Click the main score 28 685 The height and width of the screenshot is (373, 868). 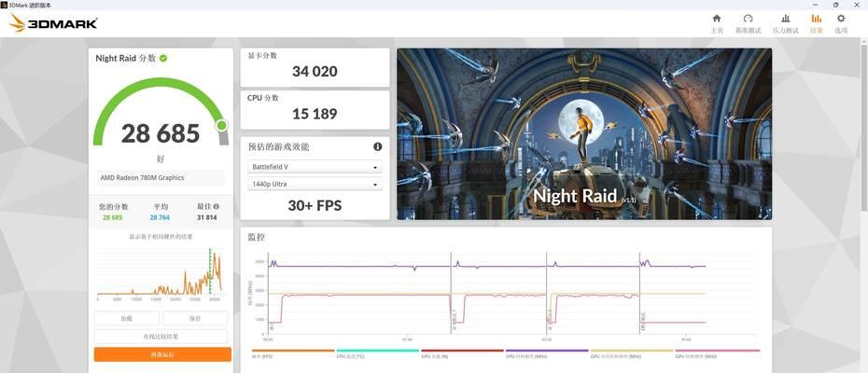[x=161, y=133]
